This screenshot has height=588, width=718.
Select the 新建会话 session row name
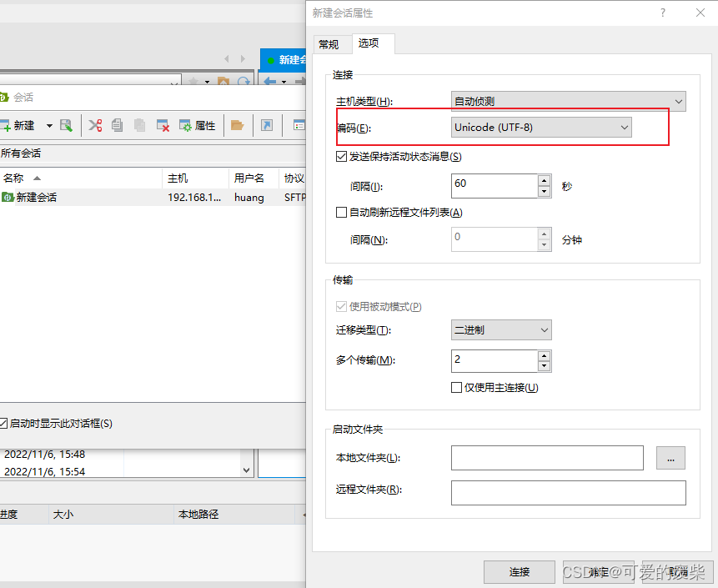tap(37, 198)
